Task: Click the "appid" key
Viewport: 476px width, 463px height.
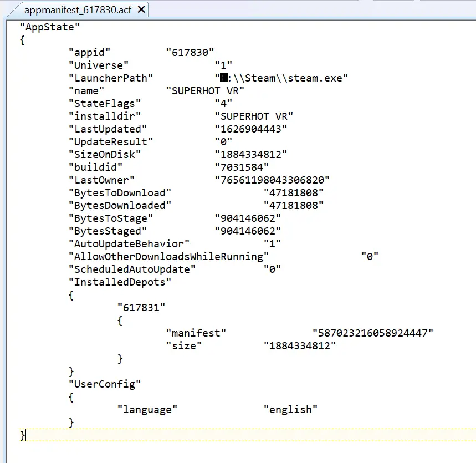Action: tap(89, 53)
